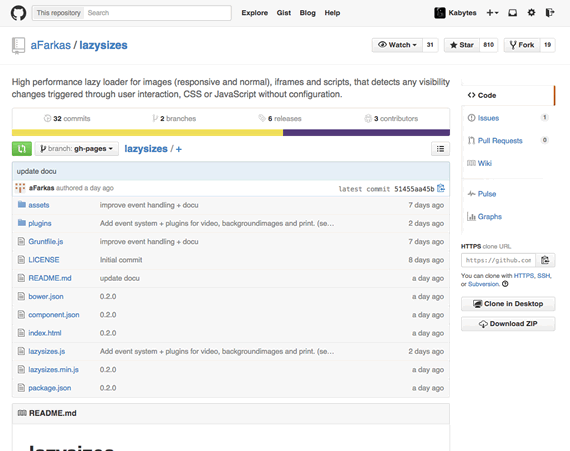Select the Code tab
Viewport: 570px width, 451px height.
click(x=508, y=95)
